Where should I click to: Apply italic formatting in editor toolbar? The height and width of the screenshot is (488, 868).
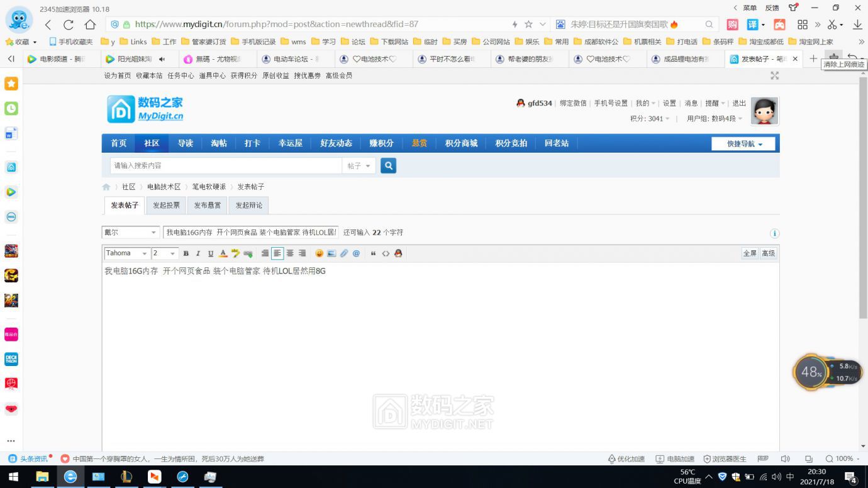[198, 253]
